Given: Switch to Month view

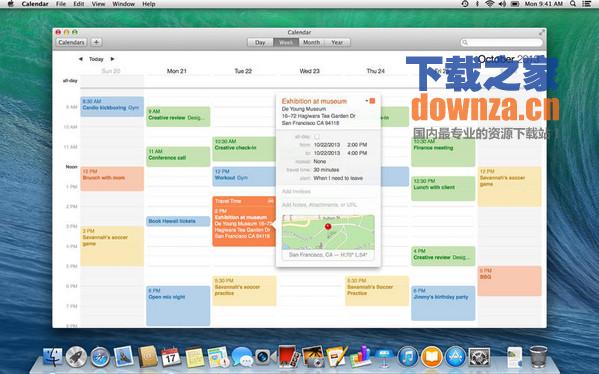Looking at the screenshot, I should 311,42.
